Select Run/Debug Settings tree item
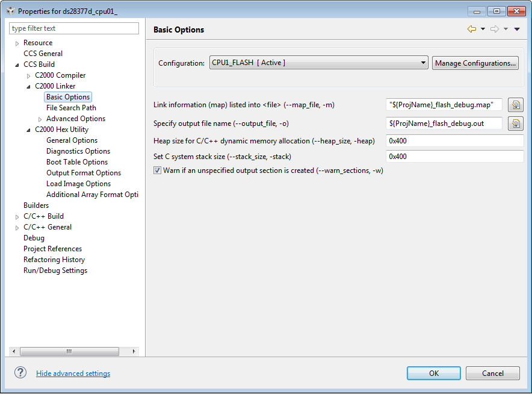 click(x=55, y=270)
